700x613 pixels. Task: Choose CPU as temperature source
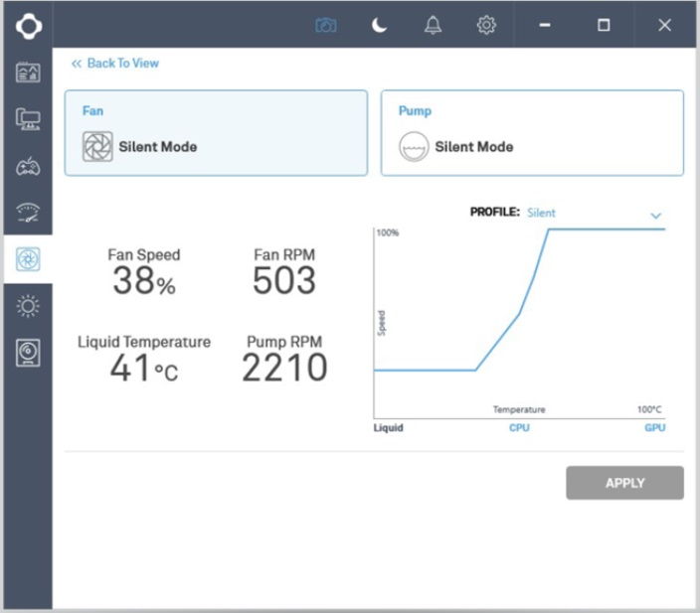coord(519,428)
